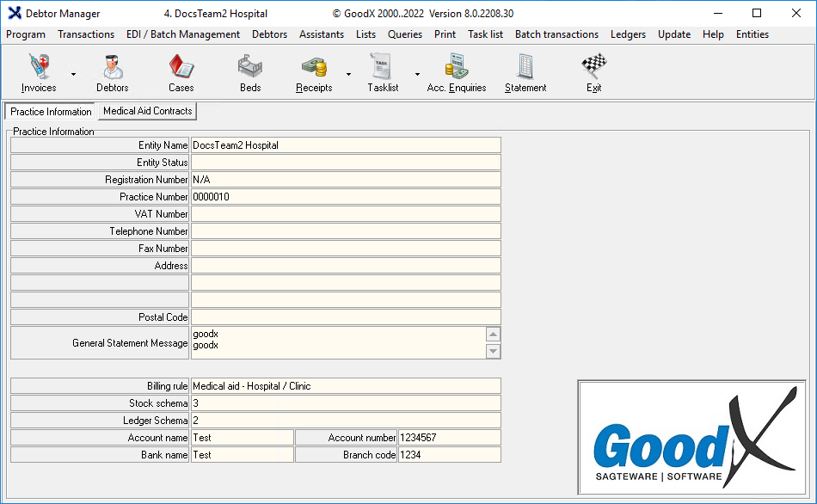817x504 pixels.
Task: Click the GoodX logo image
Action: pos(691,437)
